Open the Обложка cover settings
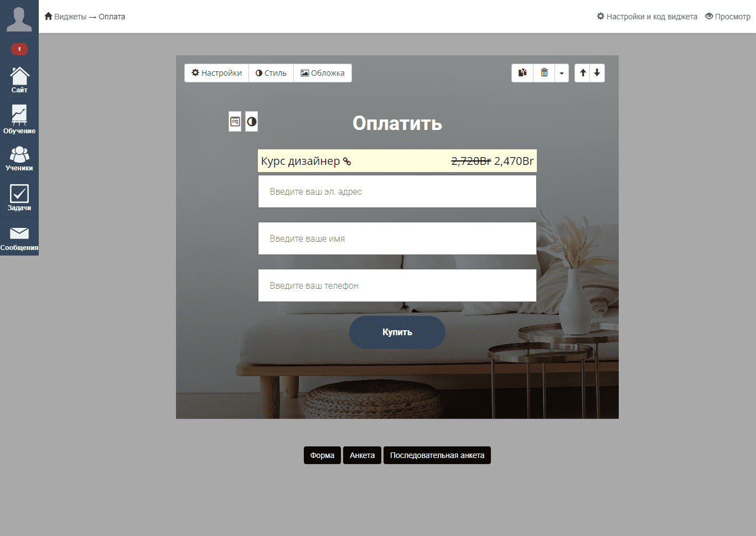Screen dimensions: 756x536 click(323, 73)
